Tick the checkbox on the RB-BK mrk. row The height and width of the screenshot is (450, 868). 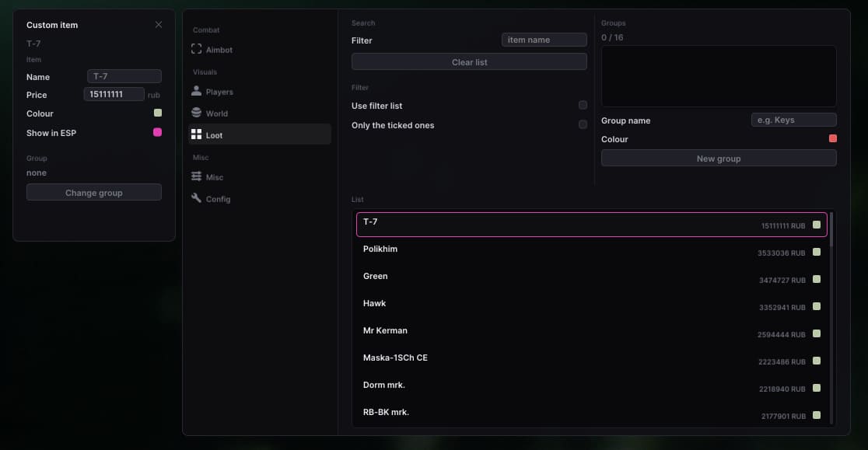pyautogui.click(x=817, y=415)
